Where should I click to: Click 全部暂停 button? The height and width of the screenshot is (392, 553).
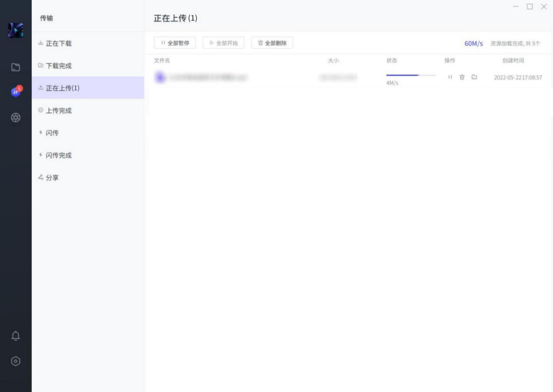(x=175, y=43)
